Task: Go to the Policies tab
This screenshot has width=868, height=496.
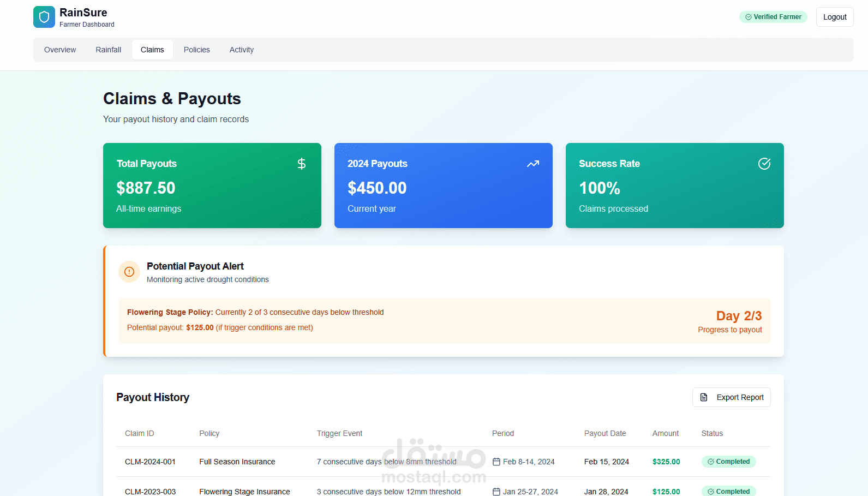Action: click(x=197, y=50)
